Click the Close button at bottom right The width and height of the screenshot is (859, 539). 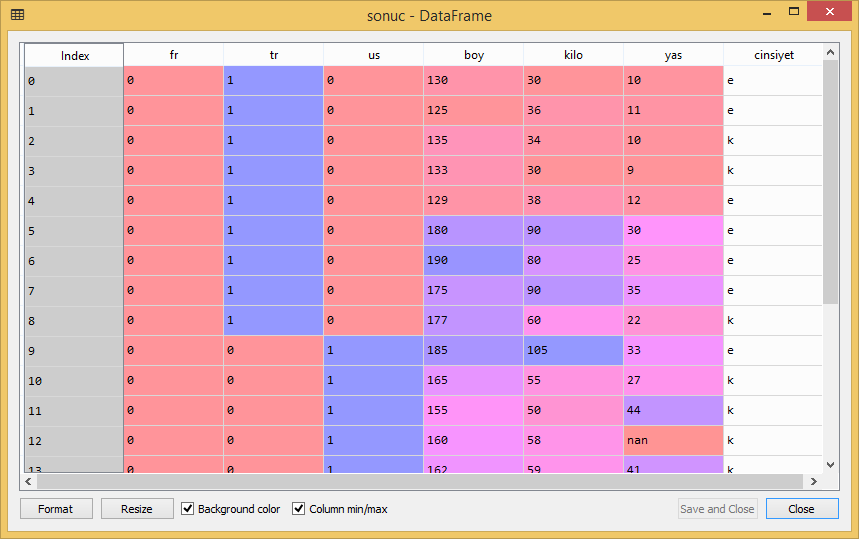point(802,509)
